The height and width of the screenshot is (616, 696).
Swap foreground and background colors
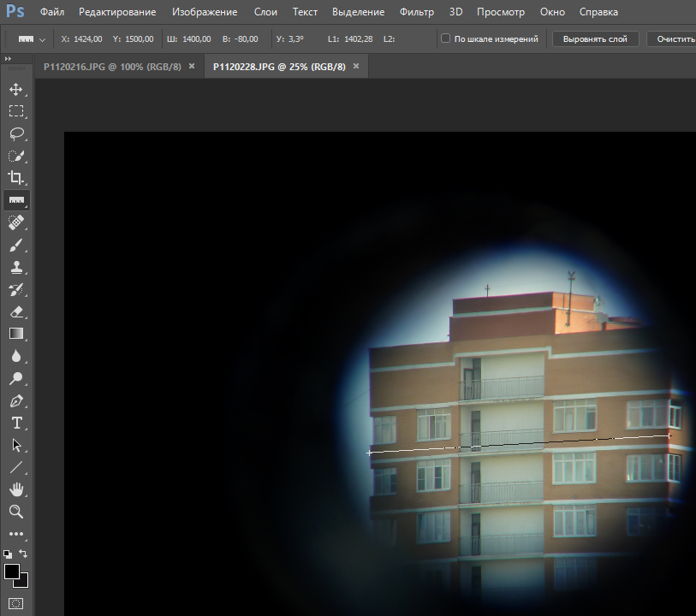coord(23,554)
